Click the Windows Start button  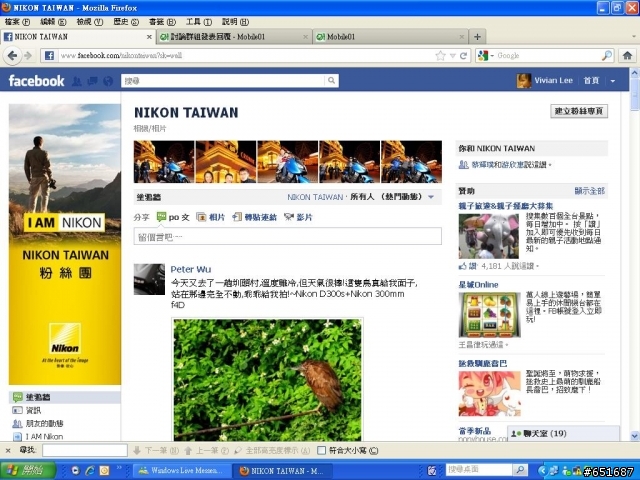(28, 471)
